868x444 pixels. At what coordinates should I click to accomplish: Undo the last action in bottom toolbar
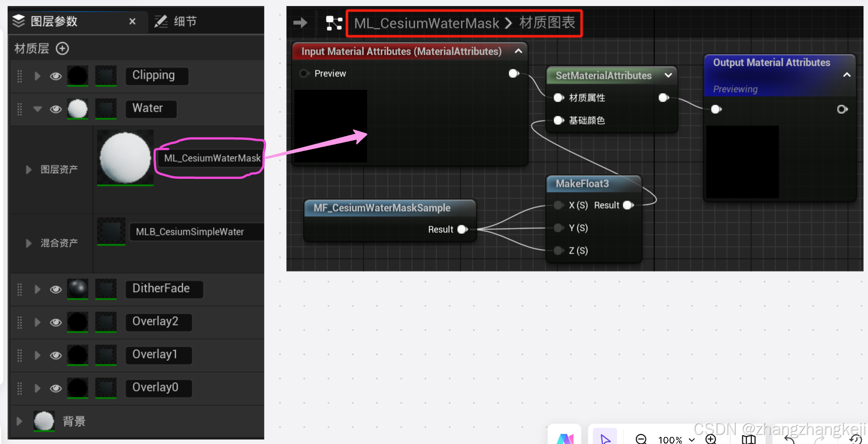pyautogui.click(x=790, y=439)
